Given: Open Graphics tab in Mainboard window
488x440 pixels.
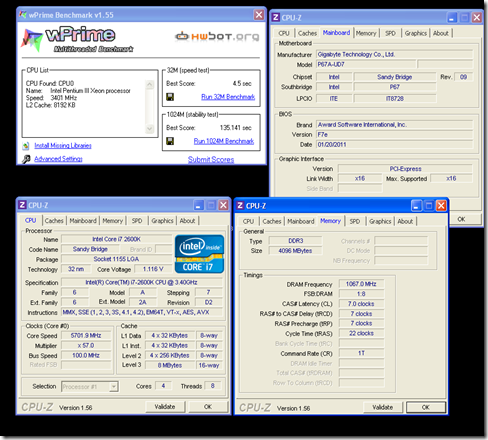Looking at the screenshot, I should [x=416, y=33].
